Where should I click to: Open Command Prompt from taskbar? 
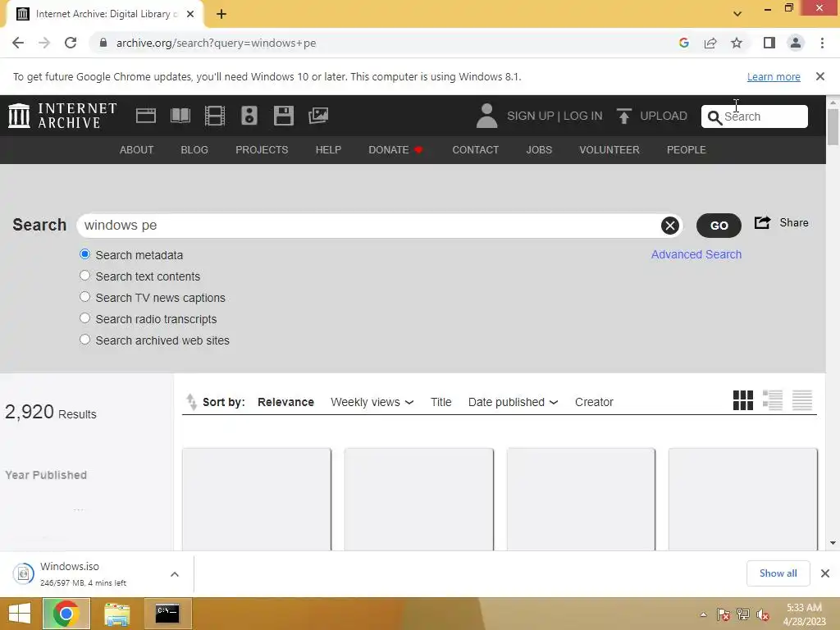(167, 614)
